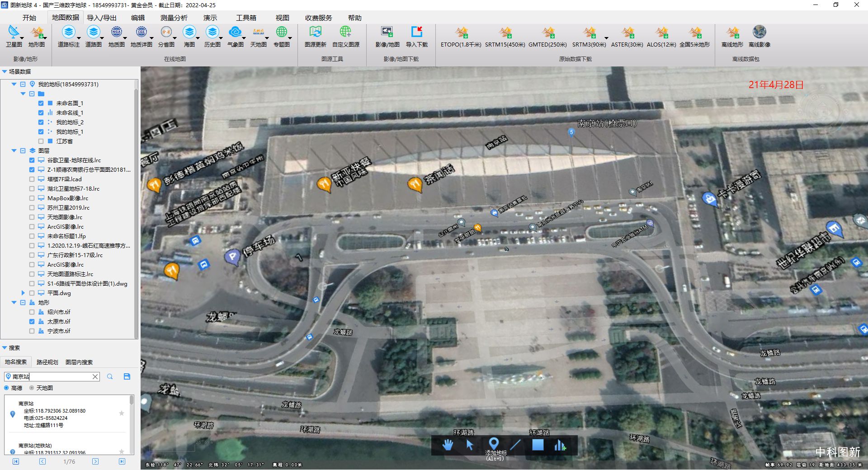Uncheck the 未命名面_1 checkbox
The height and width of the screenshot is (470, 868).
click(41, 103)
